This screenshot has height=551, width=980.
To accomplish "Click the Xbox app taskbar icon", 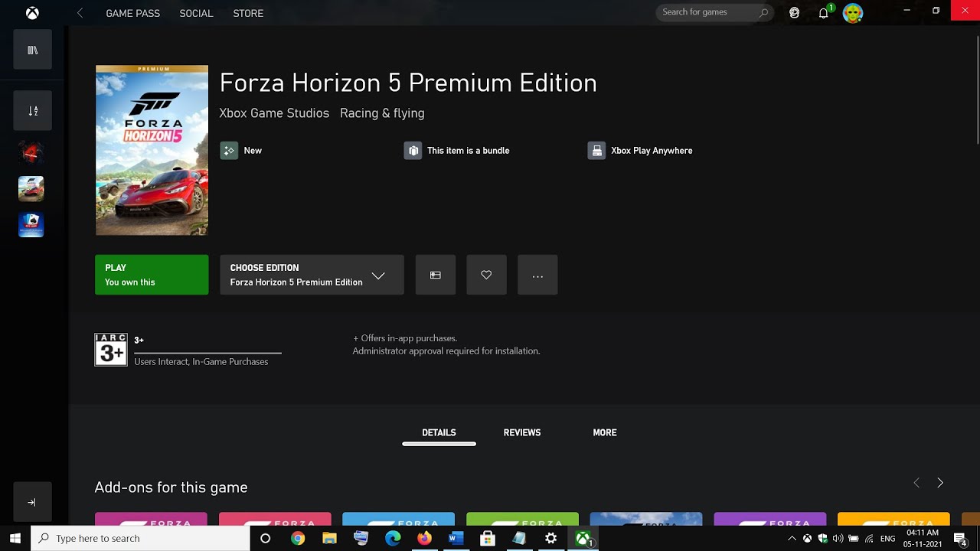I will (583, 539).
